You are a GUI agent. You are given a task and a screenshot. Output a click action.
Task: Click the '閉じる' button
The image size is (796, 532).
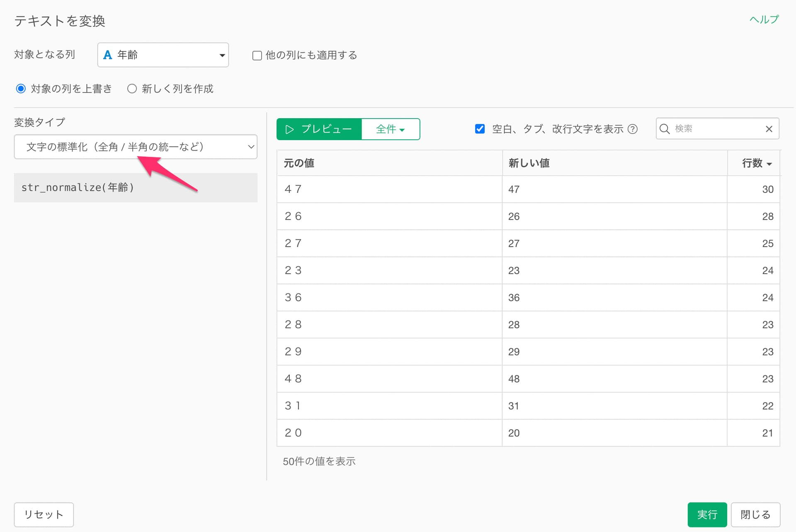click(x=755, y=515)
